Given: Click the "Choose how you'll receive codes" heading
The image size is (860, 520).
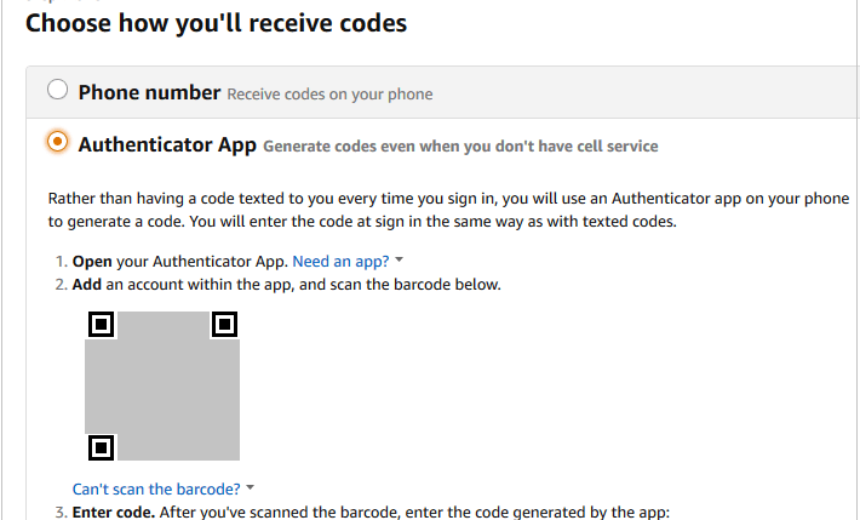Looking at the screenshot, I should [216, 23].
